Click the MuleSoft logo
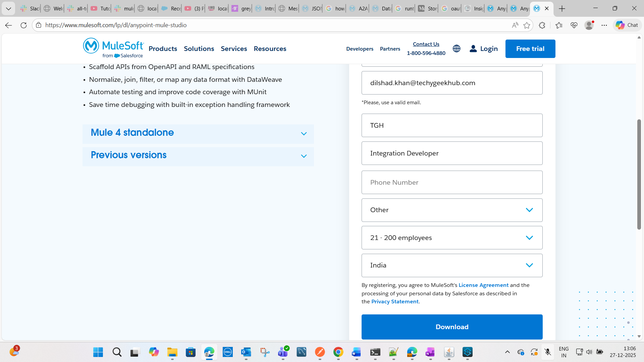This screenshot has width=644, height=362. pos(113,48)
